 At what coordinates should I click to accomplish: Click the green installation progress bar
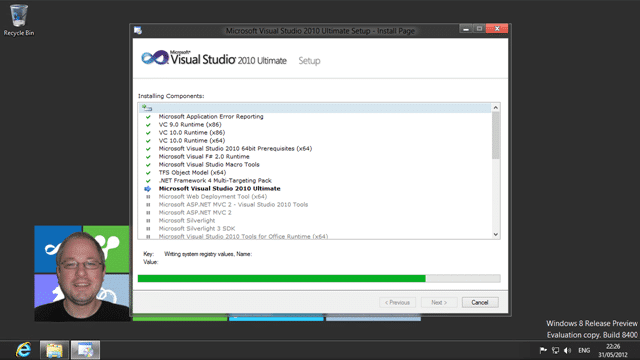[282, 278]
